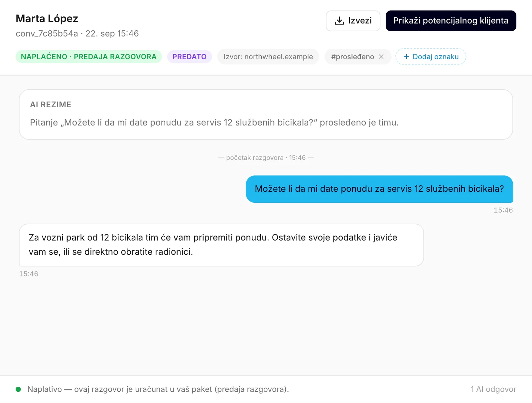Click the Izvor: northwheel.example chip
The image size is (532, 403).
pos(268,56)
